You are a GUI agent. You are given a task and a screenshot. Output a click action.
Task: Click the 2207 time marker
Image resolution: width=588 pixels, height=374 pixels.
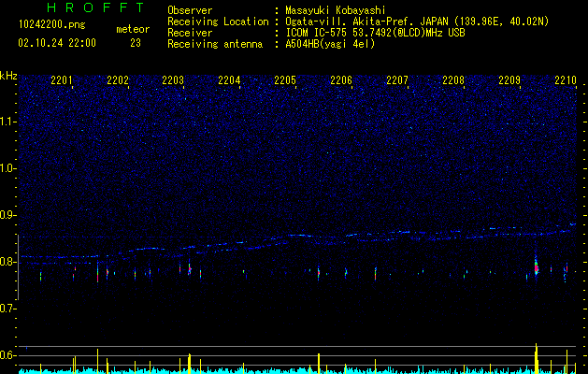click(x=397, y=80)
